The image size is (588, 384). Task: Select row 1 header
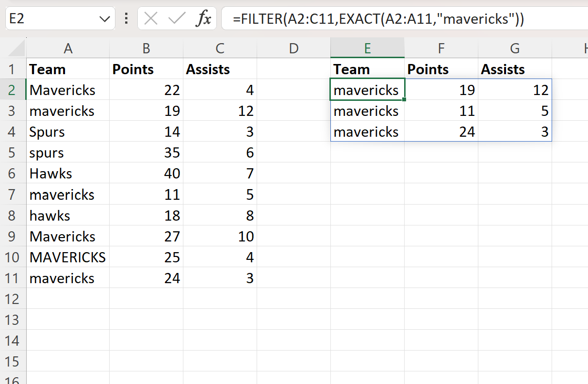point(13,69)
